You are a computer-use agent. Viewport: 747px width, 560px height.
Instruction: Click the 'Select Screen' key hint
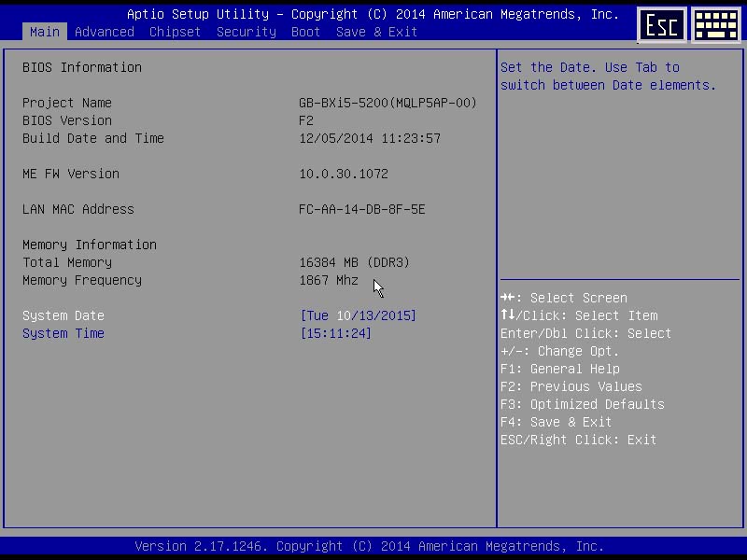[564, 298]
